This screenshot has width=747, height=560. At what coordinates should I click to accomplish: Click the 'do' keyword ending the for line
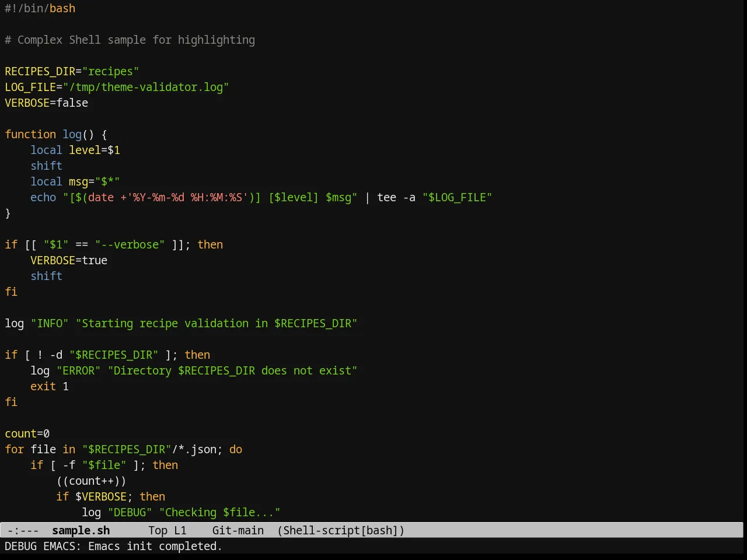pyautogui.click(x=236, y=449)
